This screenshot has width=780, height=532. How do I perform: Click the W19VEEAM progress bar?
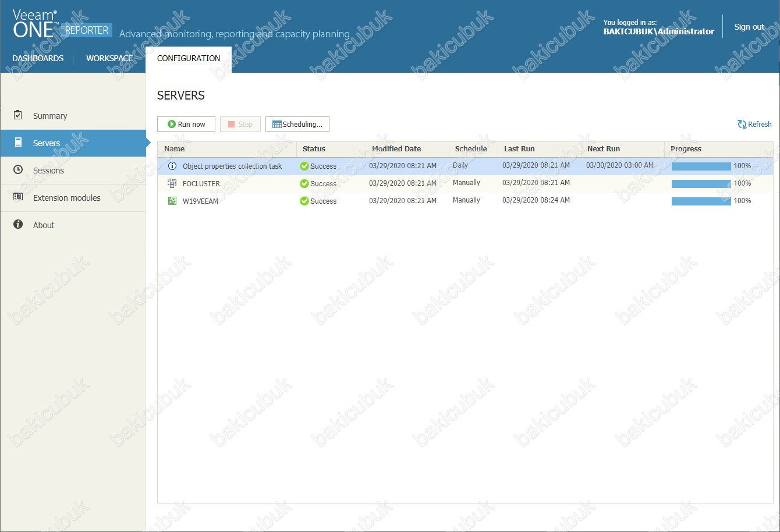click(701, 201)
